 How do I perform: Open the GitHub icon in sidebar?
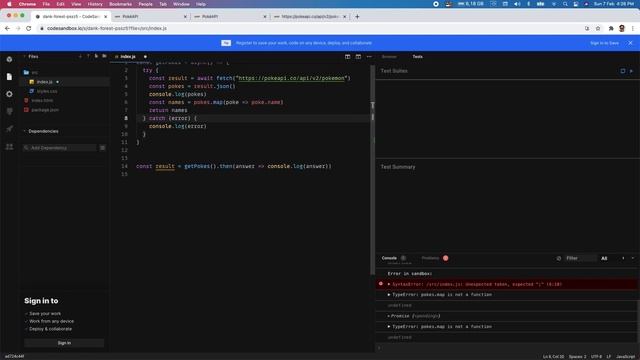tap(9, 111)
